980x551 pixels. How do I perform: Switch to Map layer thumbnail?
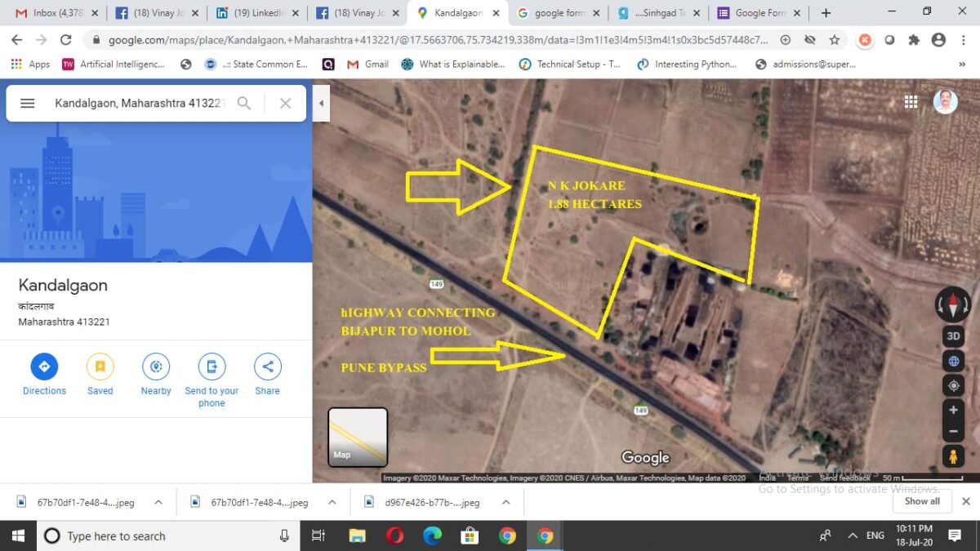[358, 437]
